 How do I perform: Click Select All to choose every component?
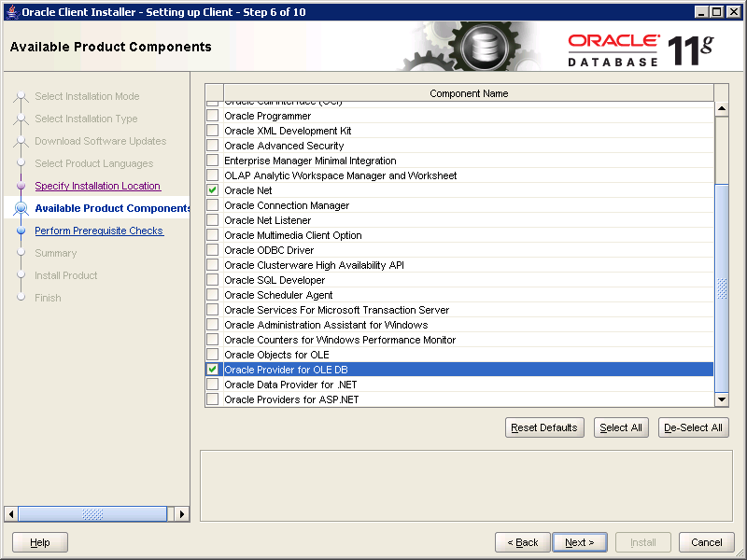(621, 427)
